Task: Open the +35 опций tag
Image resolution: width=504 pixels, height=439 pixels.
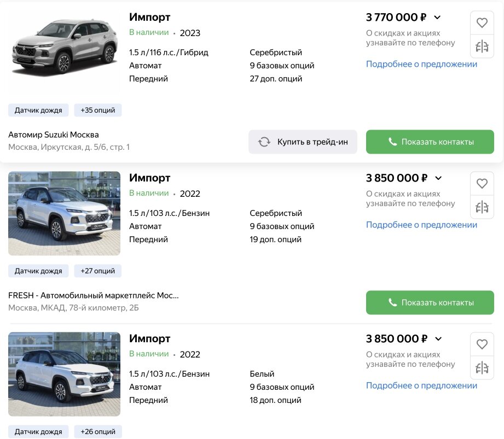Action: (98, 110)
